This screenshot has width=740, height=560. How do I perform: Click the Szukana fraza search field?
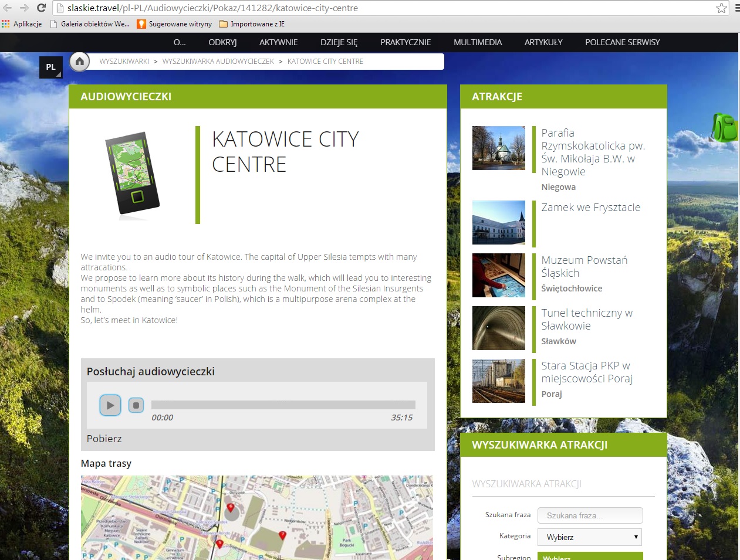tap(590, 515)
